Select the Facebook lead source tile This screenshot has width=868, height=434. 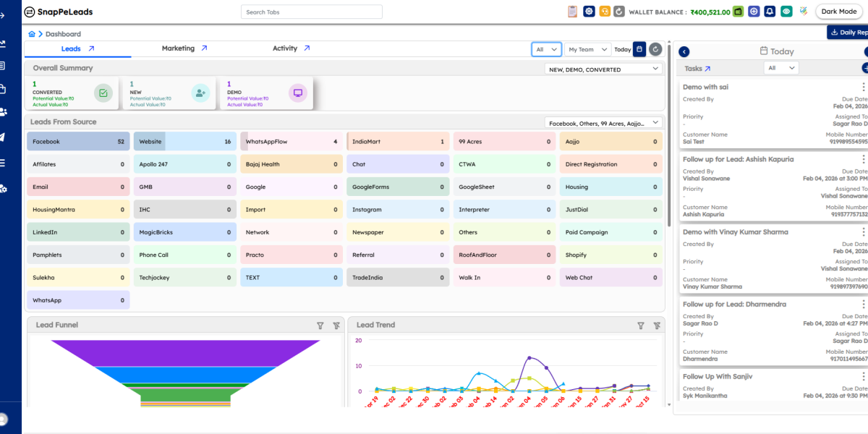[x=78, y=142]
